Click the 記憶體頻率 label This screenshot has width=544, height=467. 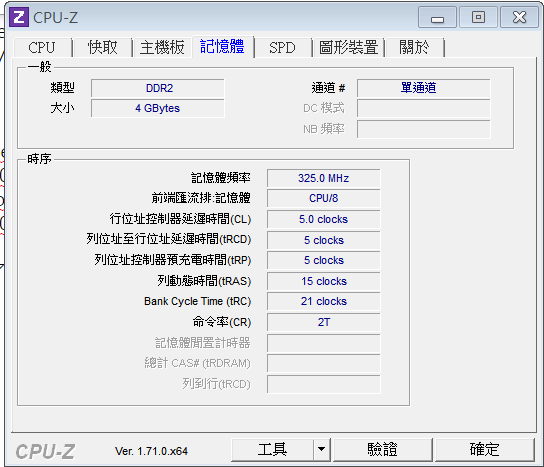click(x=221, y=178)
